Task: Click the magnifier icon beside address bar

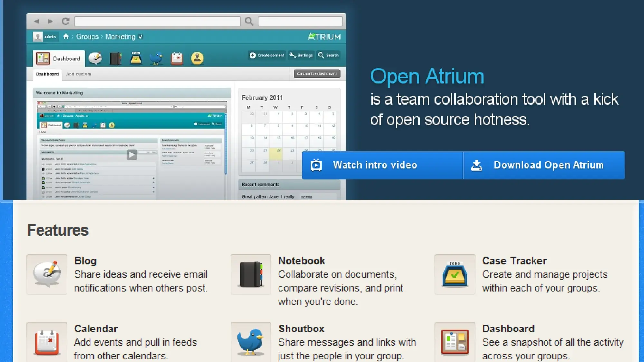Action: pos(249,21)
